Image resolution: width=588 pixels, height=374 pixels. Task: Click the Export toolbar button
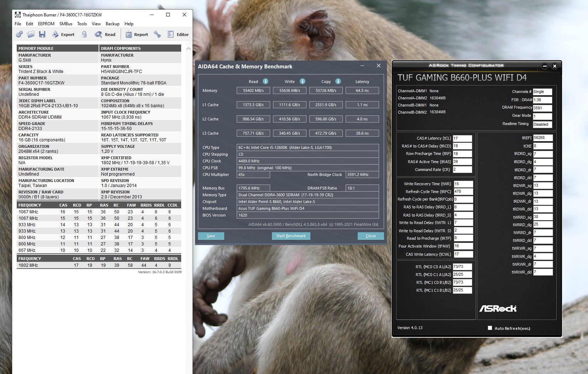coord(63,34)
